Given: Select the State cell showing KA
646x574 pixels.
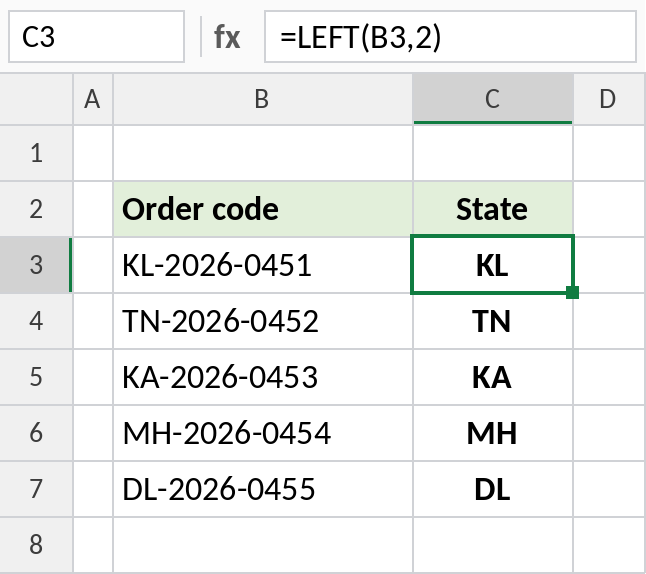Looking at the screenshot, I should coord(493,377).
